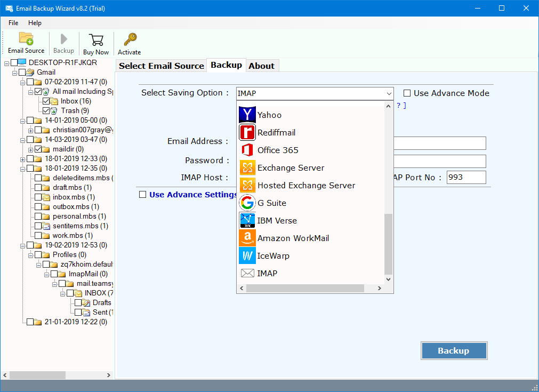539x392 pixels.
Task: Click the blue Backup button
Action: point(454,351)
